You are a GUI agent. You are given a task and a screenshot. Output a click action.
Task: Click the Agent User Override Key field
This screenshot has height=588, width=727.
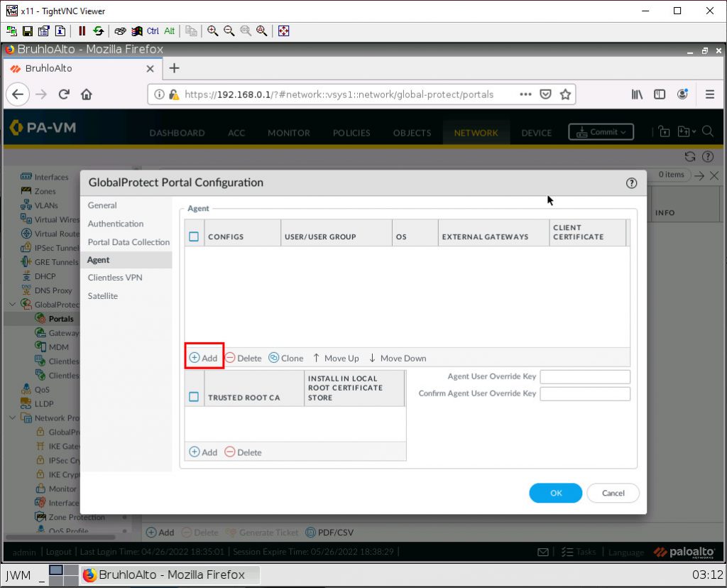584,376
